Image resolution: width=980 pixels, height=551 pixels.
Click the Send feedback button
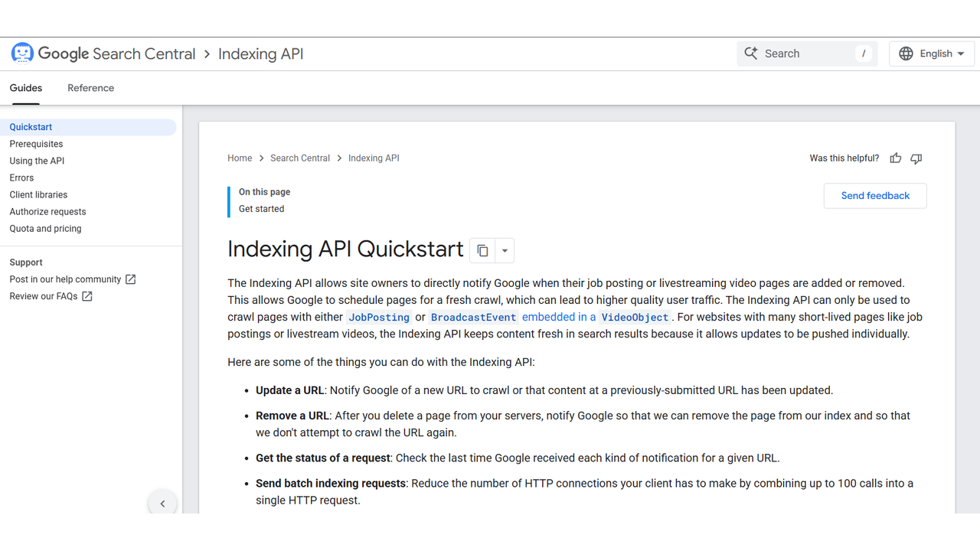click(x=875, y=196)
